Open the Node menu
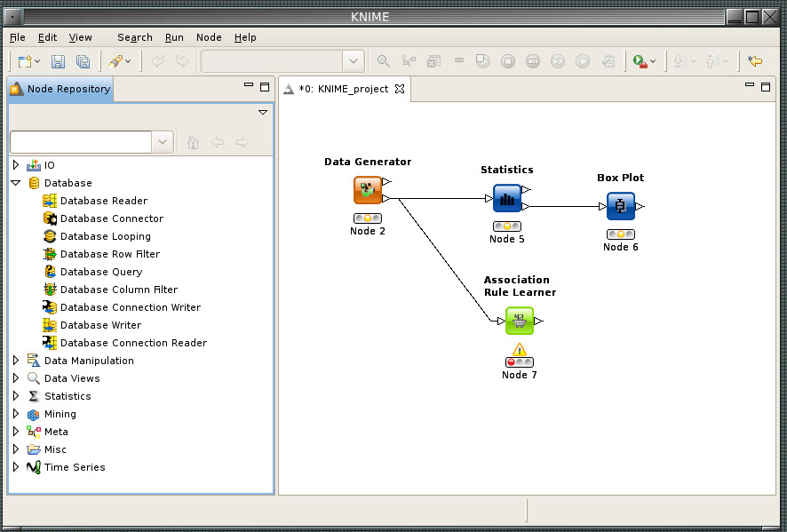The width and height of the screenshot is (787, 532). click(x=209, y=37)
